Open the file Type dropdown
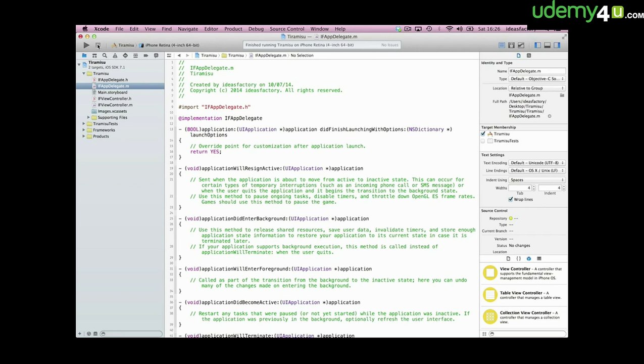The width and height of the screenshot is (644, 364). point(537,79)
